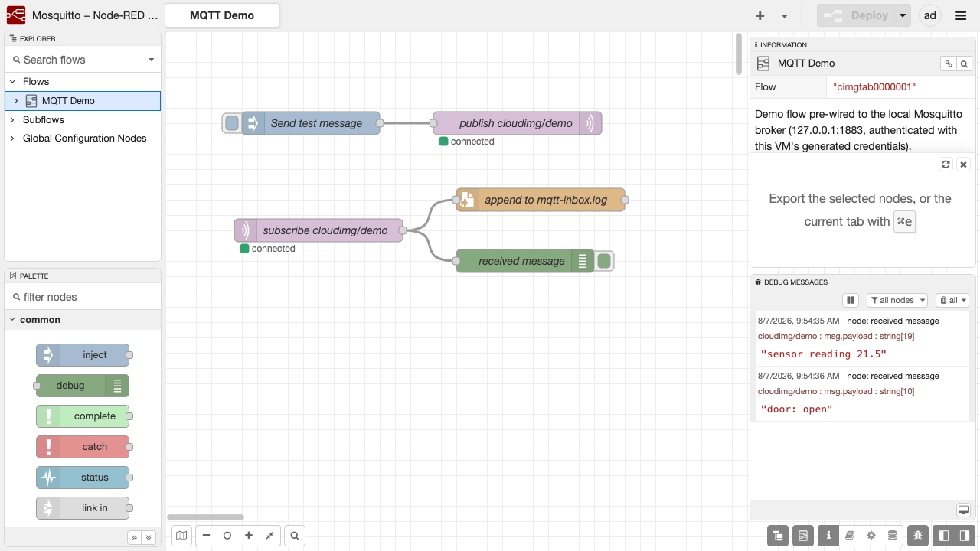
Task: Click the flow ID value "cimgtab0000001"
Action: [x=874, y=87]
